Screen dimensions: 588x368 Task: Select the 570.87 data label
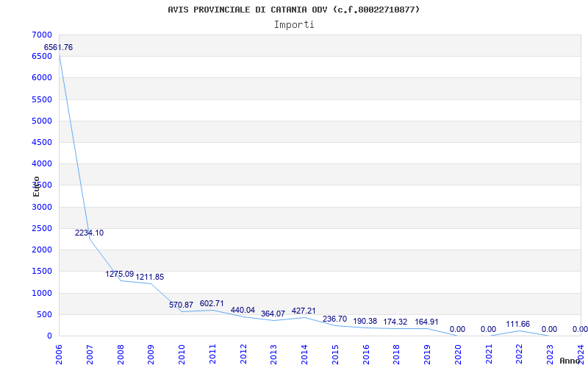click(181, 305)
